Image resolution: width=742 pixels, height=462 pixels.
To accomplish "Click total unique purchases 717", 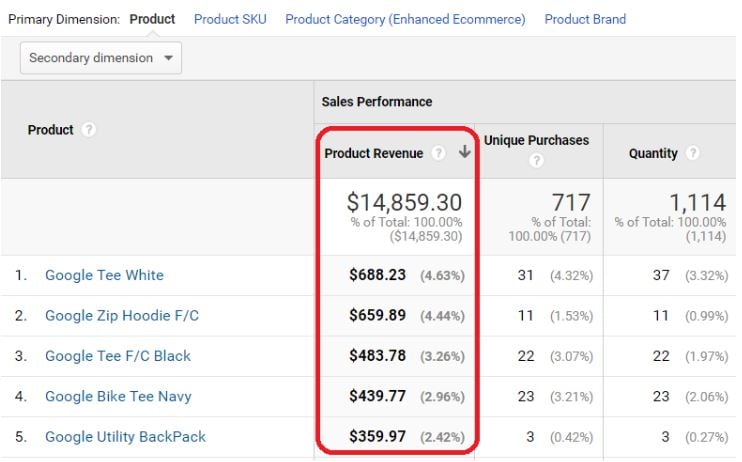I will (571, 203).
